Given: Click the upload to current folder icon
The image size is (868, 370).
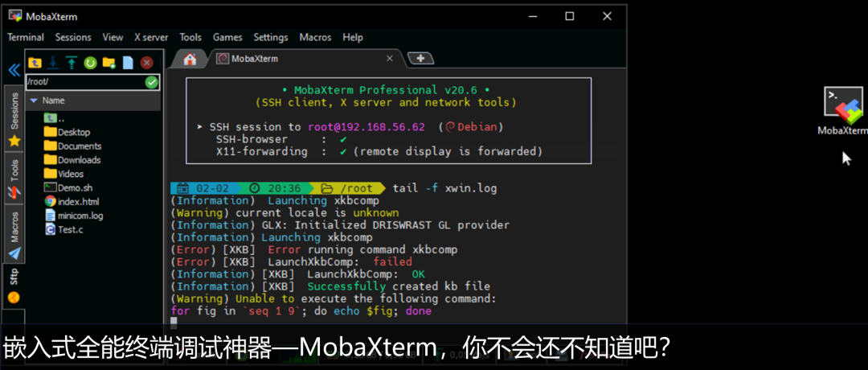Looking at the screenshot, I should tap(72, 62).
